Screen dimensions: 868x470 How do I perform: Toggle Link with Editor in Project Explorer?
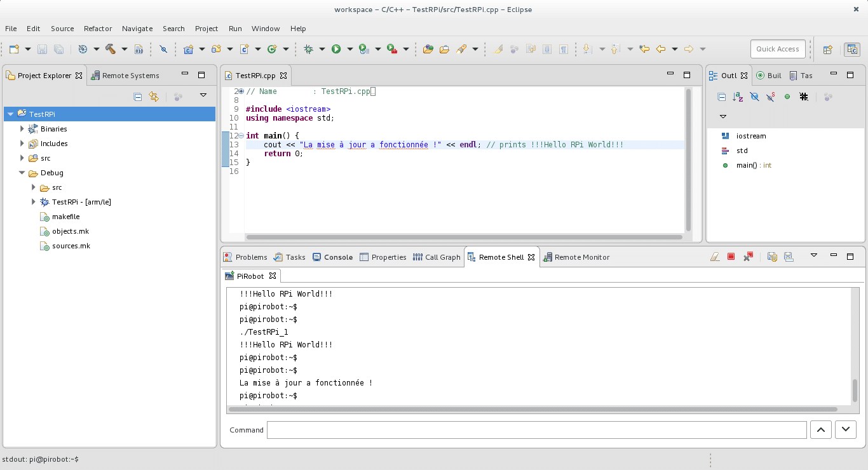[x=153, y=97]
